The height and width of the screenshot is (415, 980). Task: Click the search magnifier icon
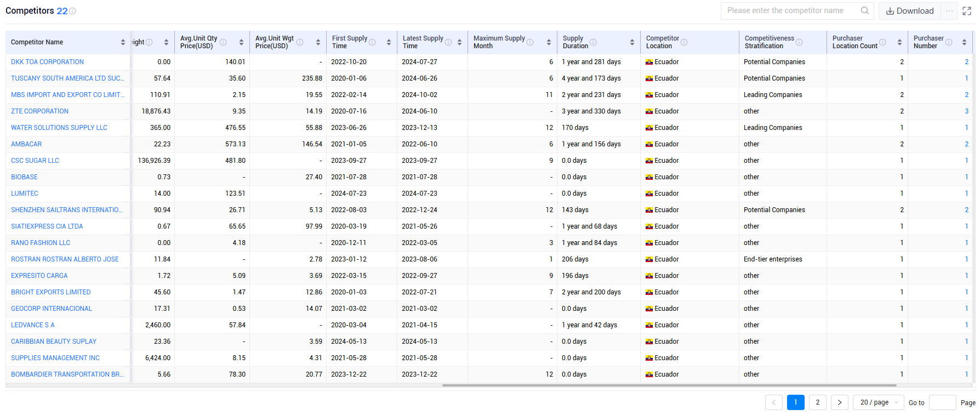(x=865, y=10)
